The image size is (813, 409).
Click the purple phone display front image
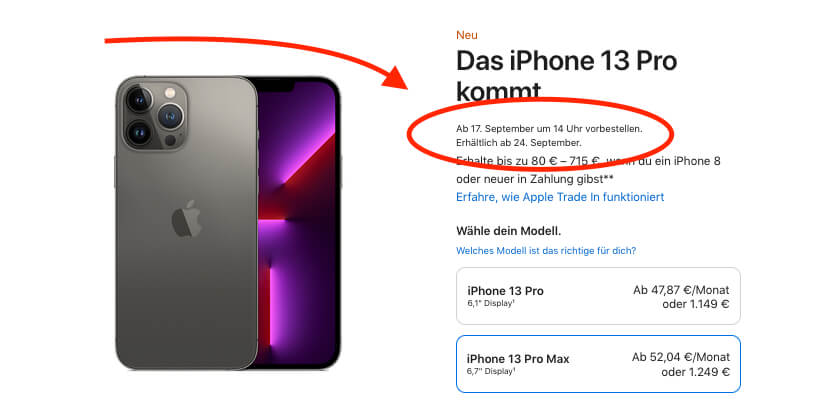[300, 223]
